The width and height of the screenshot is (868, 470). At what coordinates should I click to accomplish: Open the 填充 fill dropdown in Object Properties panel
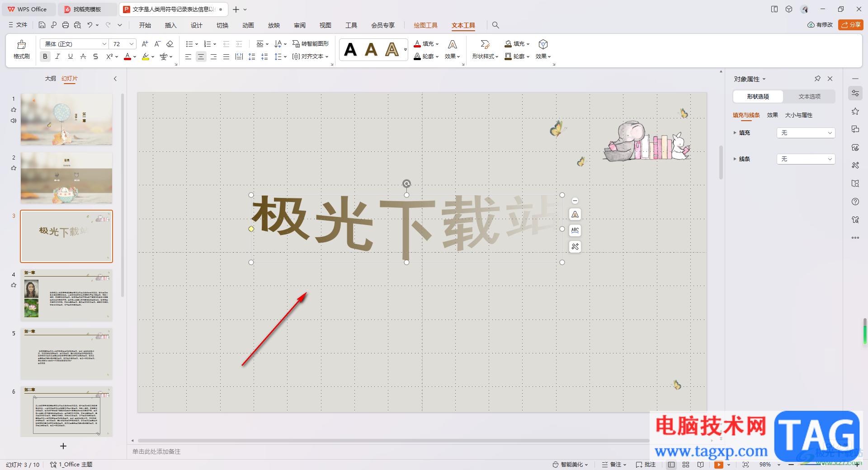[x=806, y=133]
